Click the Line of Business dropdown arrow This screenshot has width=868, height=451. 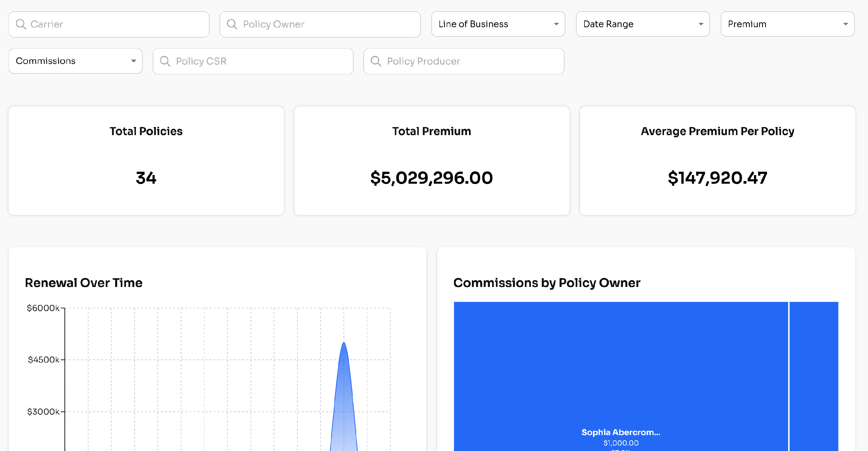click(x=556, y=24)
